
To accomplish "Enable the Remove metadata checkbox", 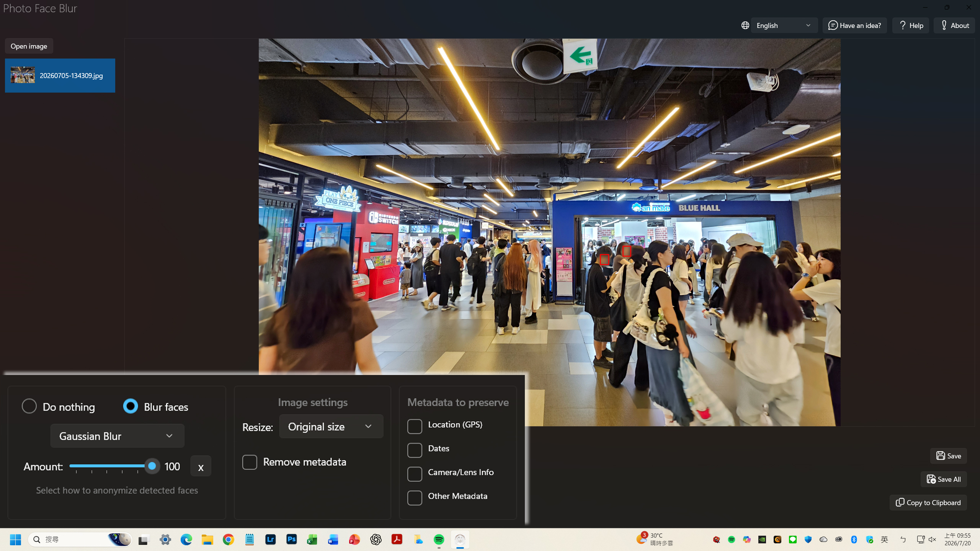I will pyautogui.click(x=250, y=462).
